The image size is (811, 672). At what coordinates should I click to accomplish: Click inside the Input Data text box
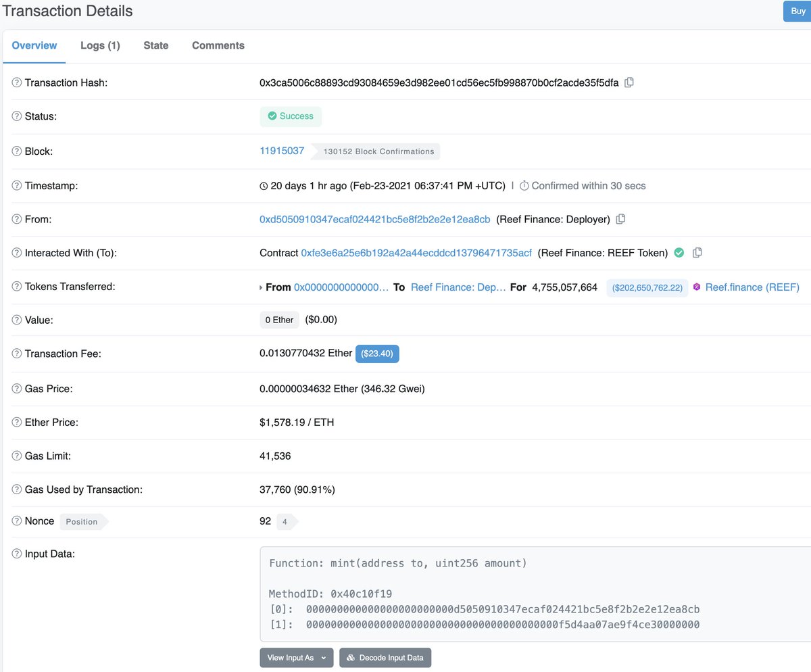point(535,594)
